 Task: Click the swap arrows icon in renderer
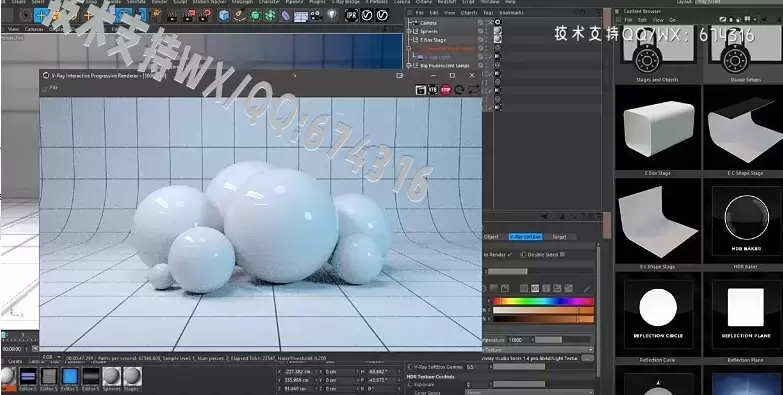pyautogui.click(x=473, y=90)
